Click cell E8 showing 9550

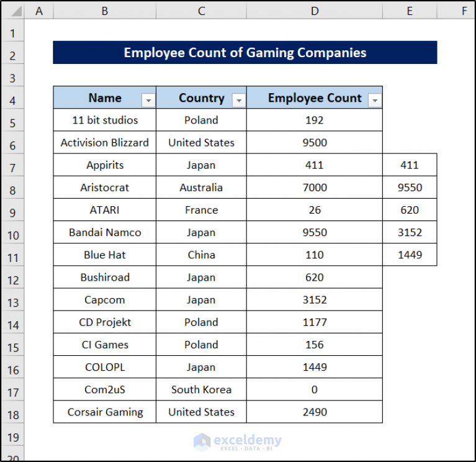tap(410, 188)
